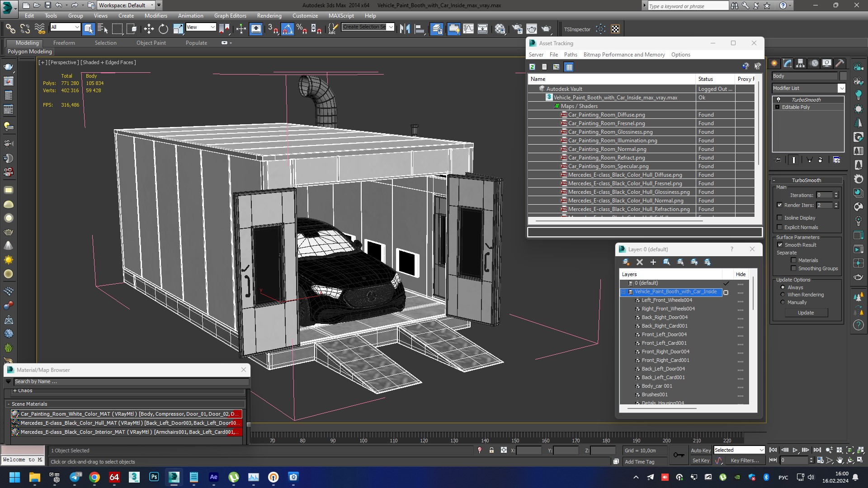The image size is (868, 488).
Task: Click the Auto Key button
Action: (x=701, y=450)
